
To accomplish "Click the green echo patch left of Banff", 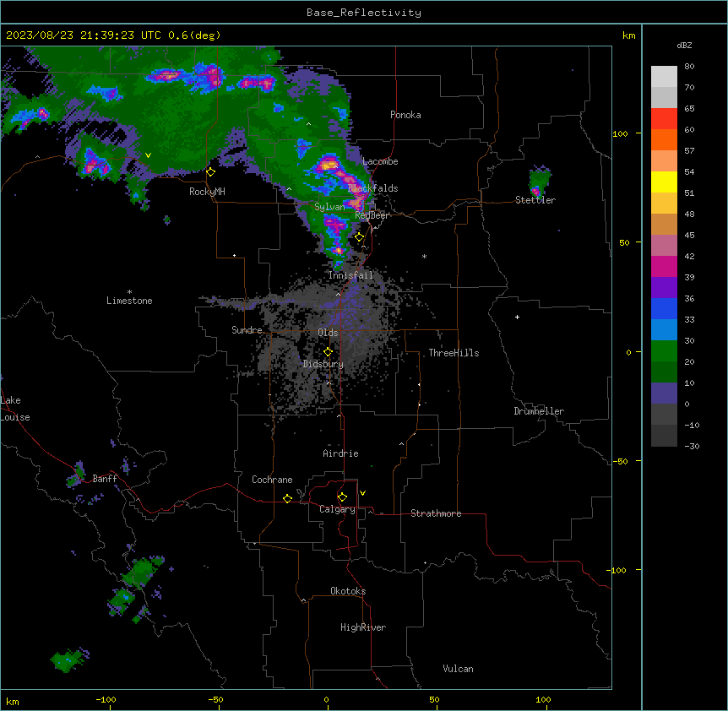I will (x=76, y=475).
